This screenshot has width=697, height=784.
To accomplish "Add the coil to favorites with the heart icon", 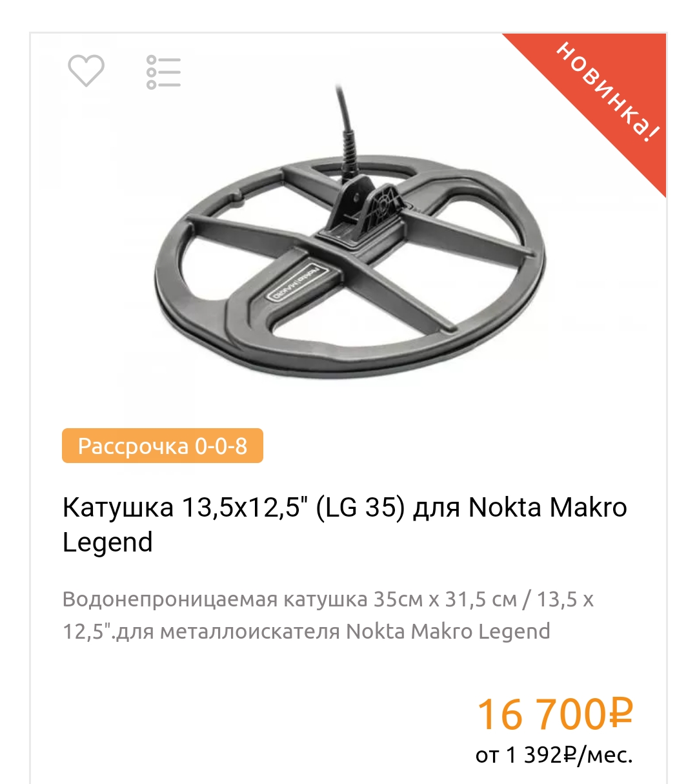I will pyautogui.click(x=86, y=70).
